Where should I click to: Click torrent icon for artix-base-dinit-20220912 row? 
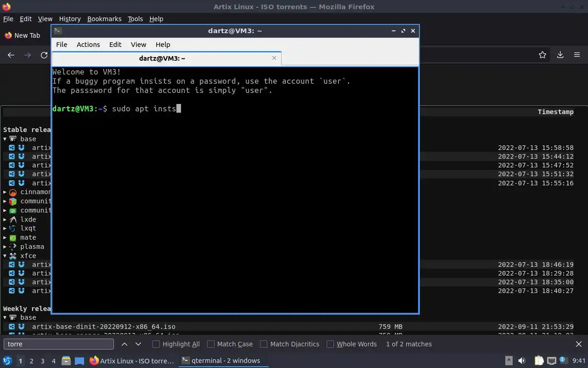click(x=12, y=327)
